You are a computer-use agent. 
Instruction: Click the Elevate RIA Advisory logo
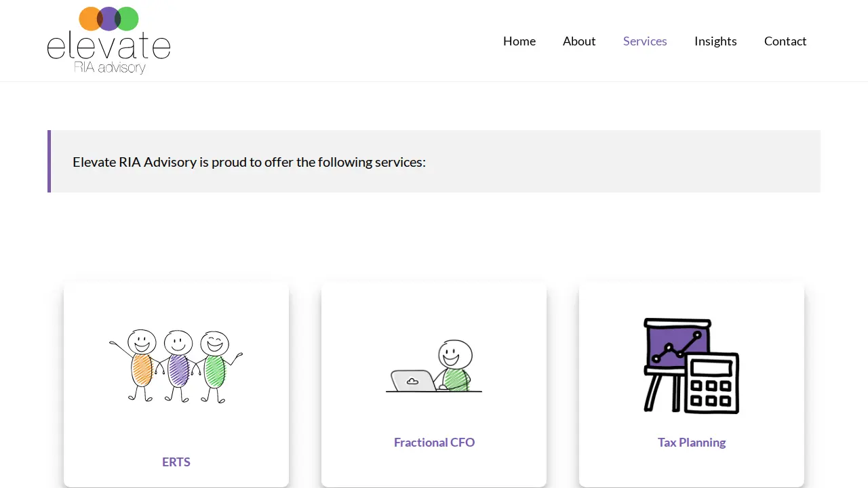click(x=108, y=41)
